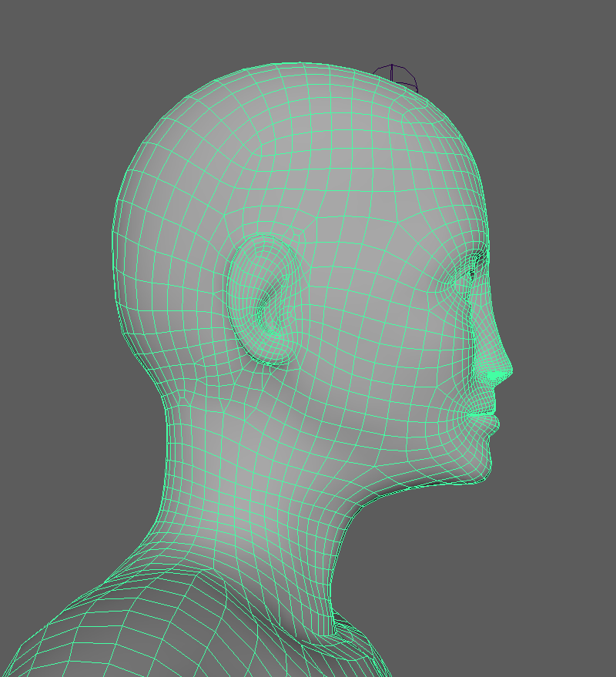Click the ear on the head mesh
The height and width of the screenshot is (677, 616).
[x=263, y=300]
